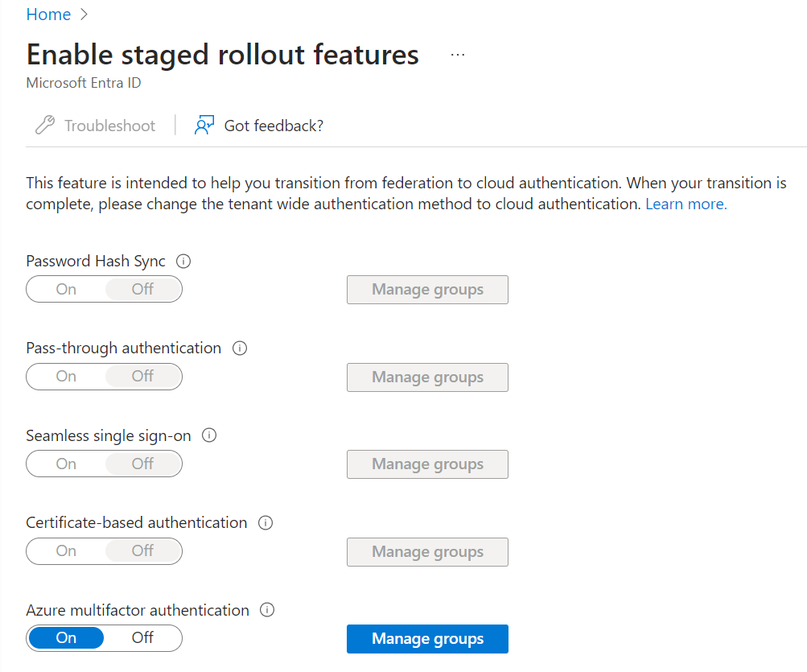
Task: Go to Home breadcrumb link
Action: pyautogui.click(x=48, y=14)
